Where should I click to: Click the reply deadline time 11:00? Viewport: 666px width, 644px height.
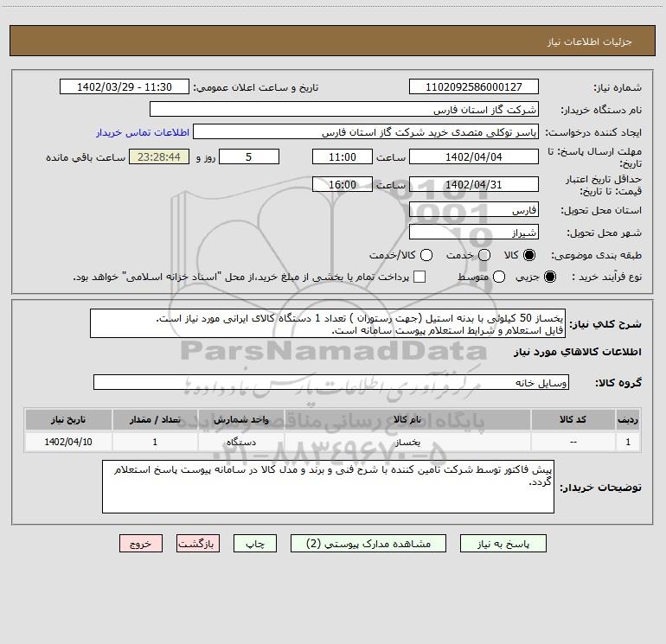click(x=343, y=157)
